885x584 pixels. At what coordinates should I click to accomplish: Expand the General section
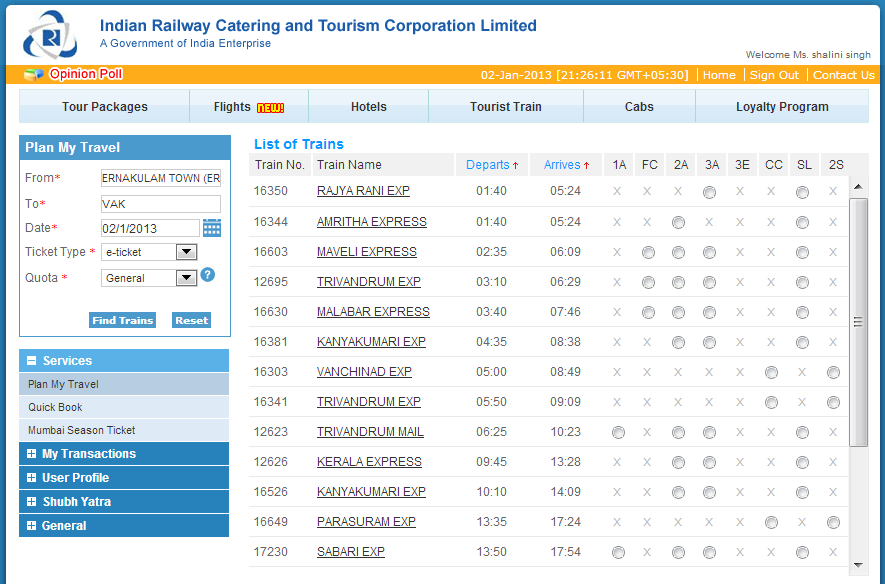32,526
